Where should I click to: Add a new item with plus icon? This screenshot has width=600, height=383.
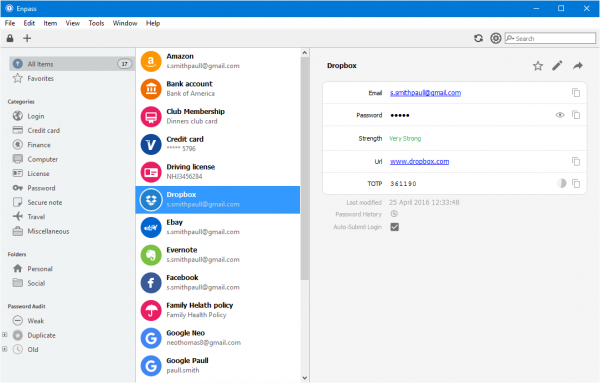27,38
